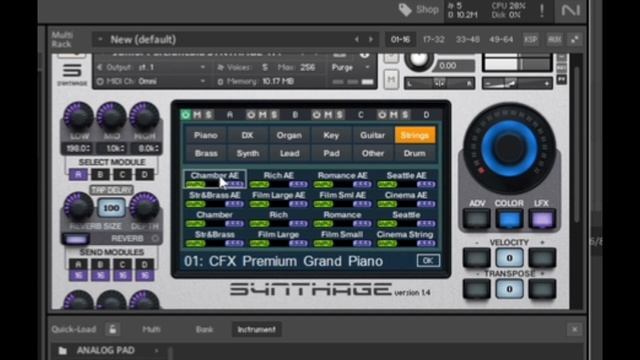Toggle power for layer B
This screenshot has height=360, width=640.
(x=251, y=115)
